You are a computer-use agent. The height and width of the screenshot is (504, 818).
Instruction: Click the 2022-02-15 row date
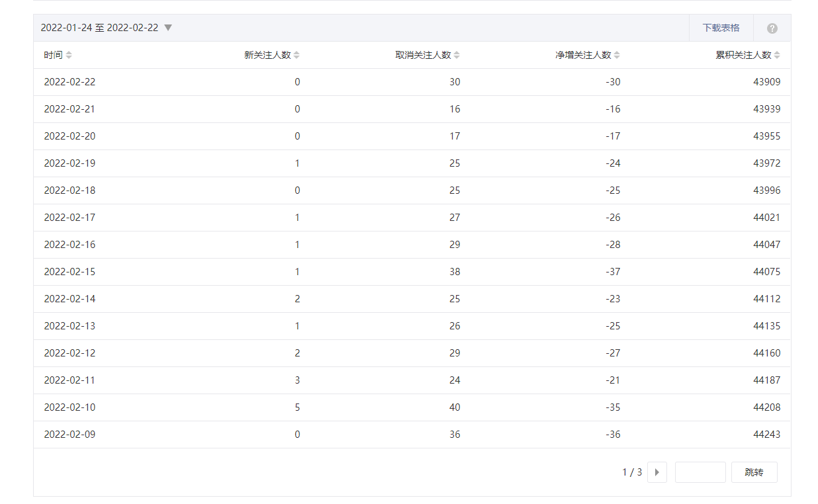point(69,272)
